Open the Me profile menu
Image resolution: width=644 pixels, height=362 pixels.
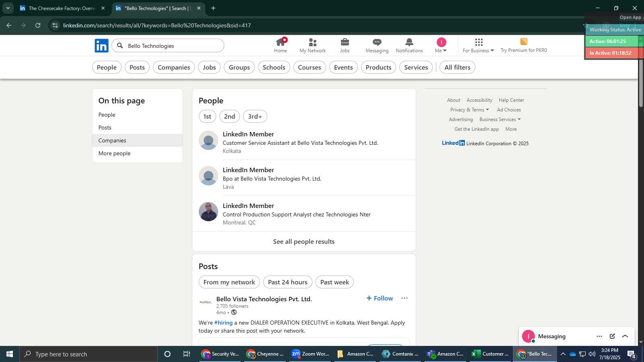tap(441, 46)
